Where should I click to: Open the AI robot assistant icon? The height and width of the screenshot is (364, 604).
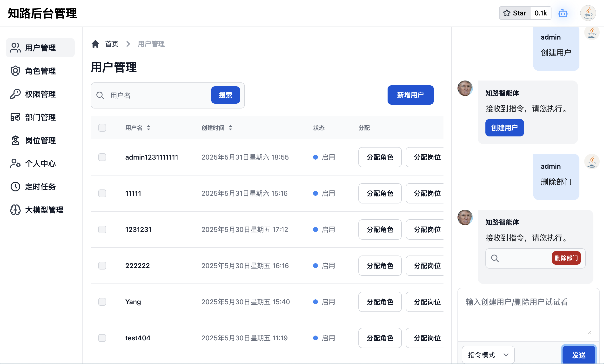point(563,13)
